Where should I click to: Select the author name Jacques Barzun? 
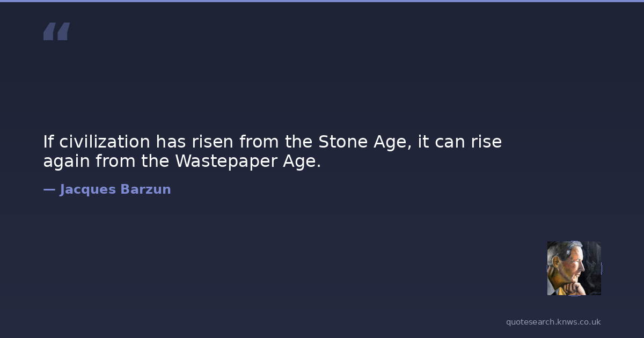pyautogui.click(x=115, y=189)
